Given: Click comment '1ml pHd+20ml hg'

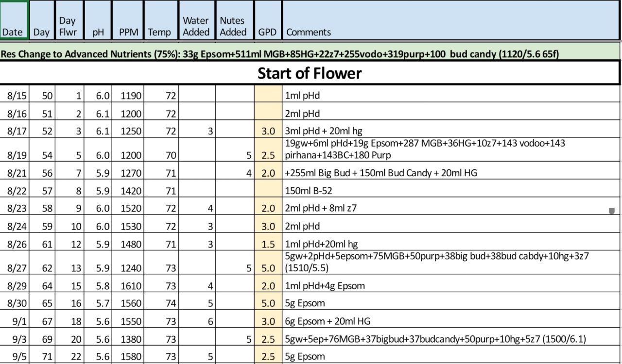Looking at the screenshot, I should (x=322, y=245).
